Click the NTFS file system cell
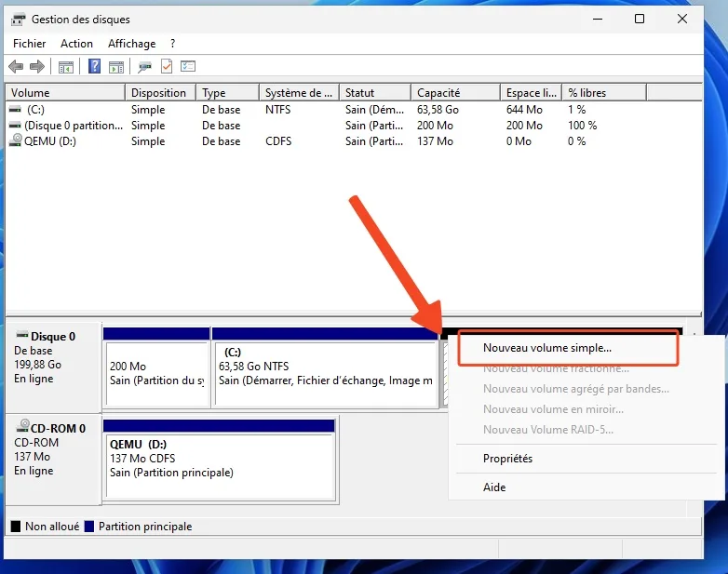 coord(277,110)
